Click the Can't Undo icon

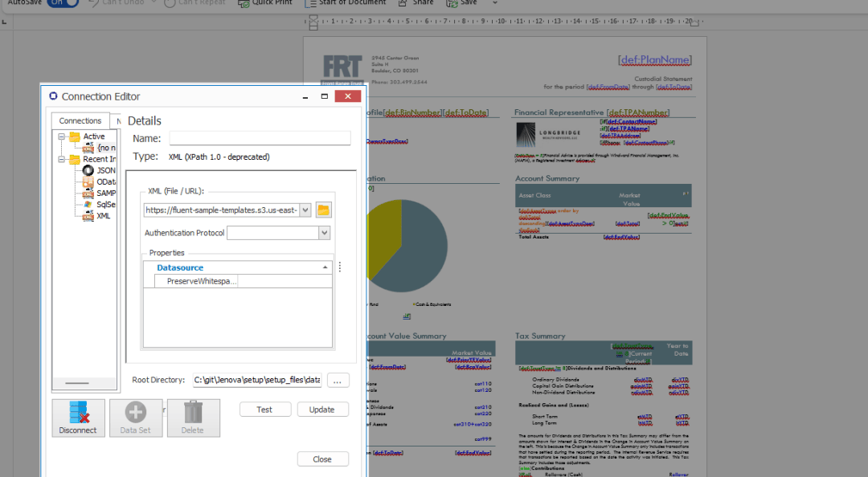coord(94,2)
